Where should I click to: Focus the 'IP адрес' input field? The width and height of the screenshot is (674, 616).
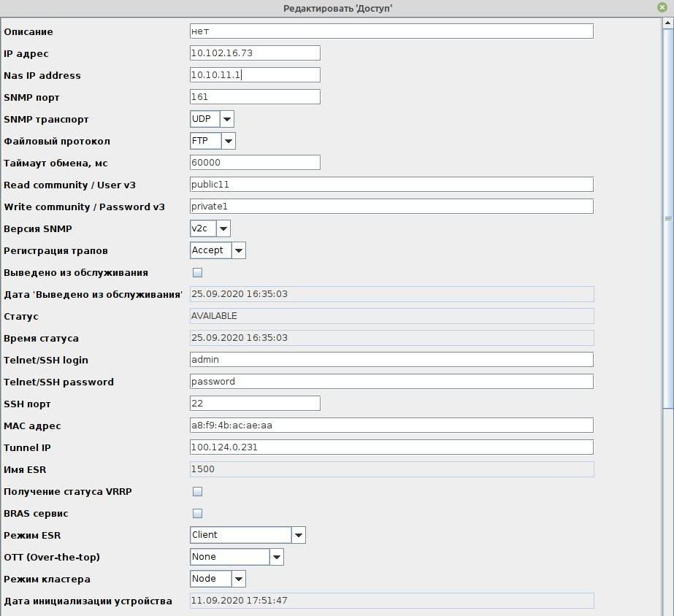tap(255, 53)
